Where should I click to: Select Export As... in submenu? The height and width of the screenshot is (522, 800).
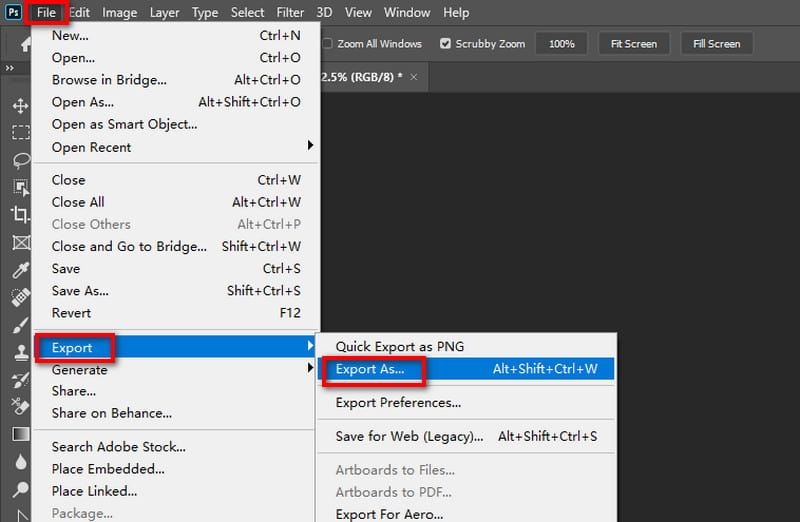pyautogui.click(x=466, y=368)
